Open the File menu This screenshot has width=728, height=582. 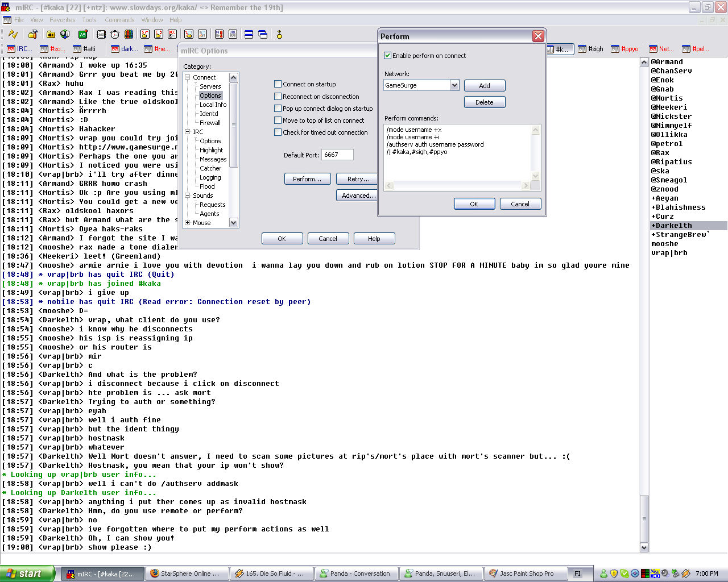(19, 20)
